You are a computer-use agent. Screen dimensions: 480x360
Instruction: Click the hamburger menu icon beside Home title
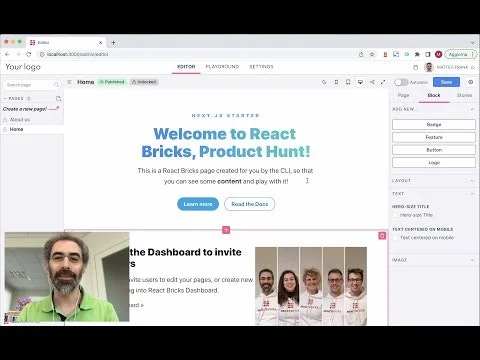click(x=69, y=82)
